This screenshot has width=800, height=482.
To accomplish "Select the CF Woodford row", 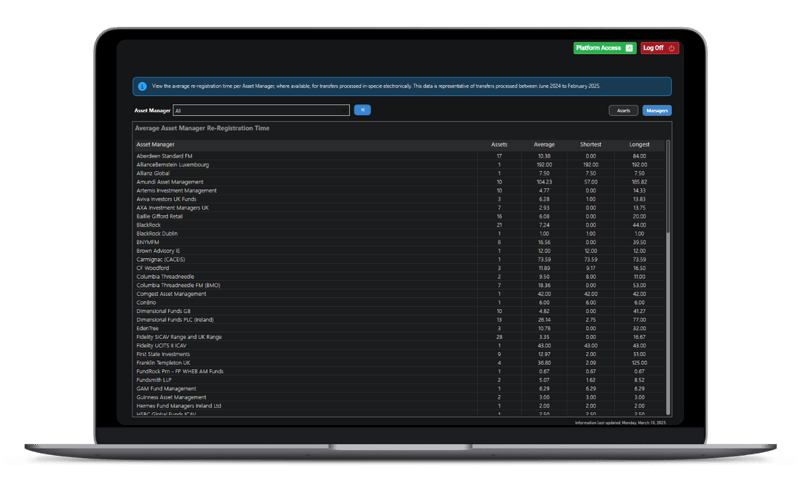I will click(x=400, y=268).
